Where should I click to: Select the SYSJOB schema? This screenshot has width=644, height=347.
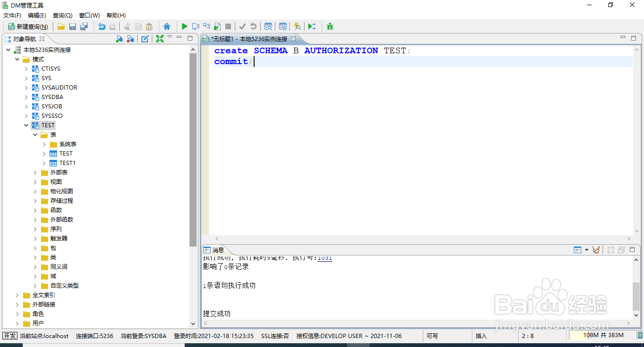coord(51,106)
